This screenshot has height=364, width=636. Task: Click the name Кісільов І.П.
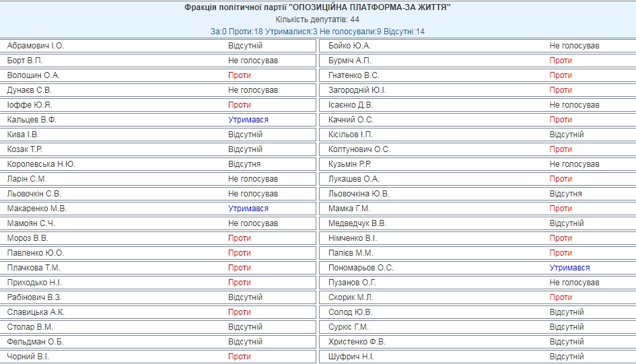[x=351, y=135]
